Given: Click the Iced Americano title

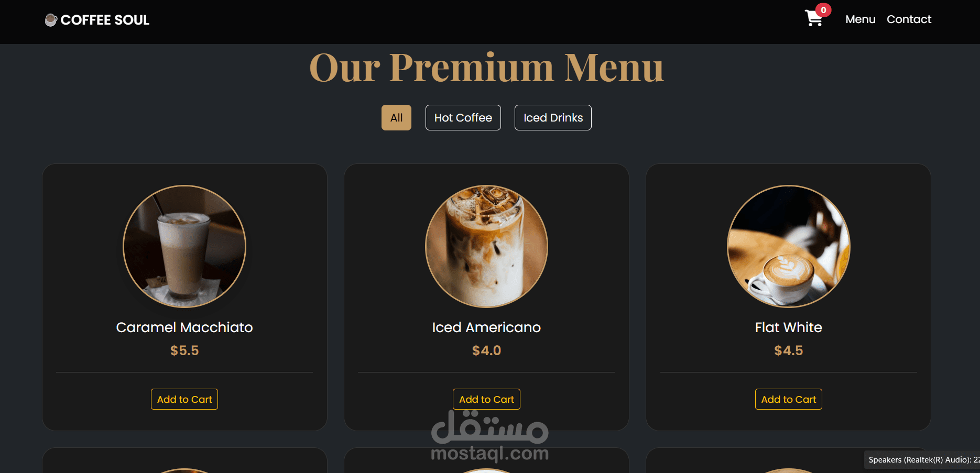Looking at the screenshot, I should [x=486, y=327].
